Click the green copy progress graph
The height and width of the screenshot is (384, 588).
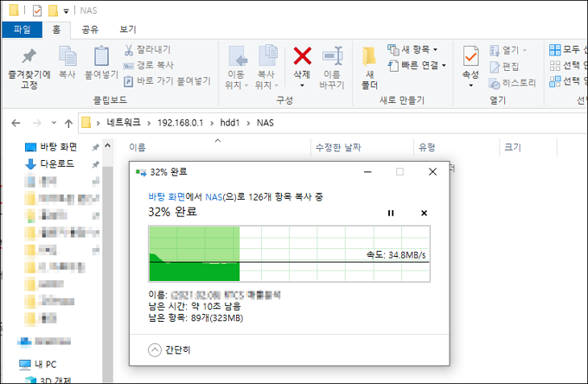(289, 253)
